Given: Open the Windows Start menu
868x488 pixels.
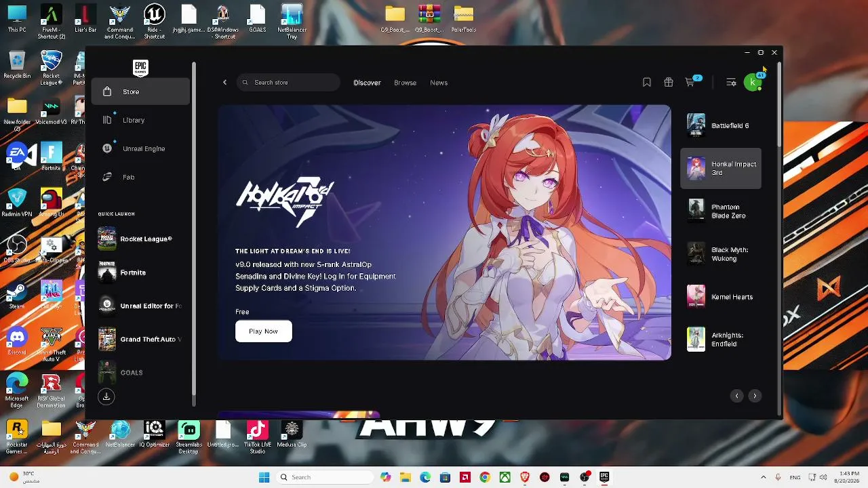Looking at the screenshot, I should 264,477.
